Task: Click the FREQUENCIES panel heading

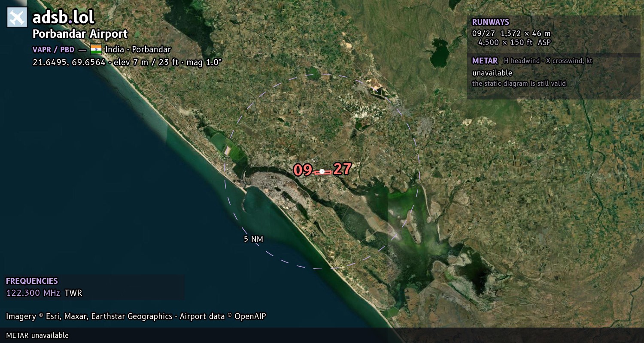Action: [32, 281]
